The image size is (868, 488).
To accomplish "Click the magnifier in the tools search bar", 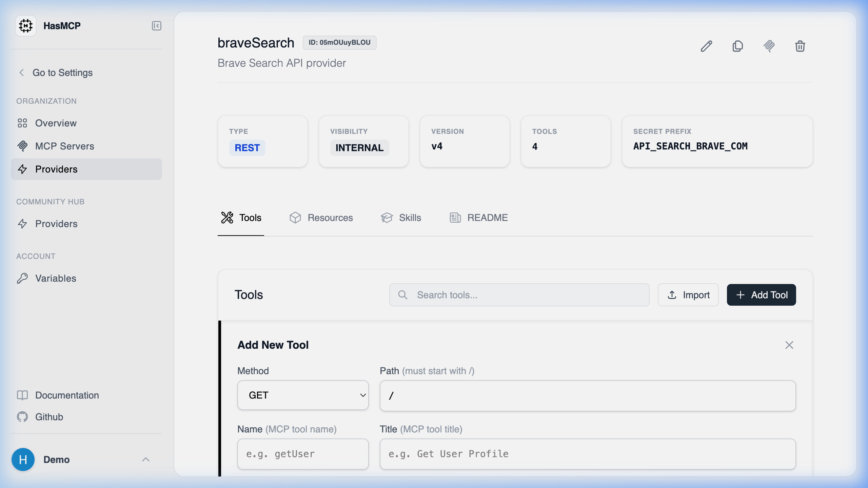I will [403, 295].
